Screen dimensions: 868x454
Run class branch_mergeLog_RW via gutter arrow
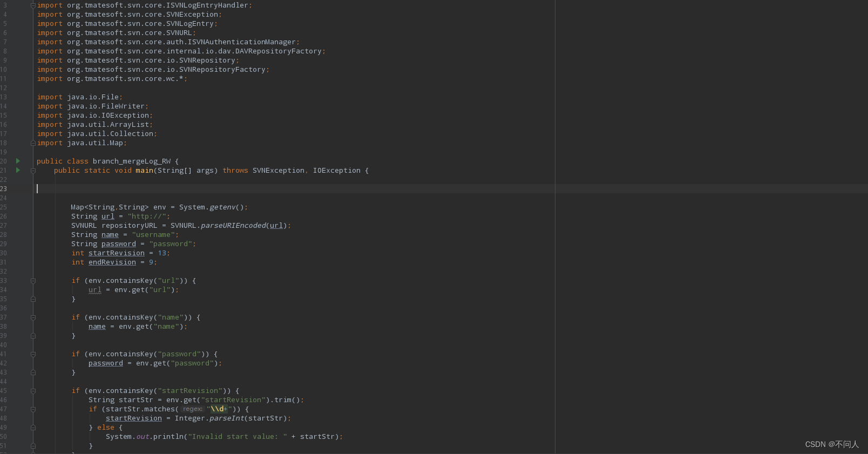click(x=18, y=161)
